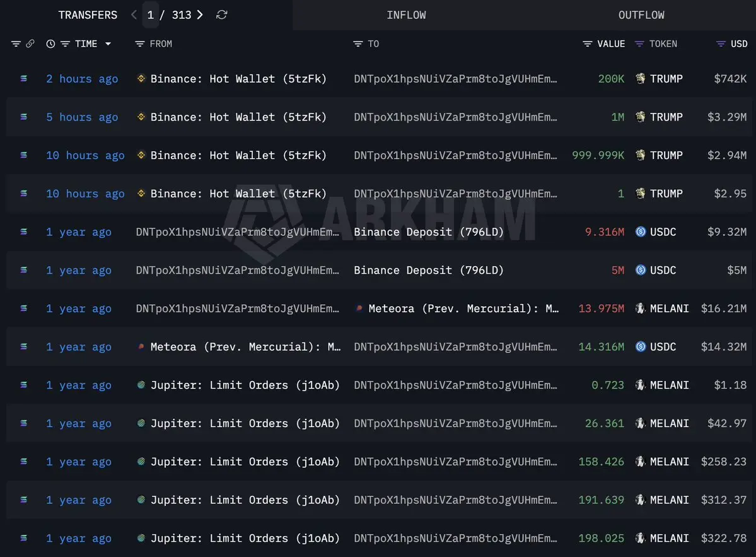
Task: Open transaction icon for 158.426 MELANI row
Action: pos(23,462)
